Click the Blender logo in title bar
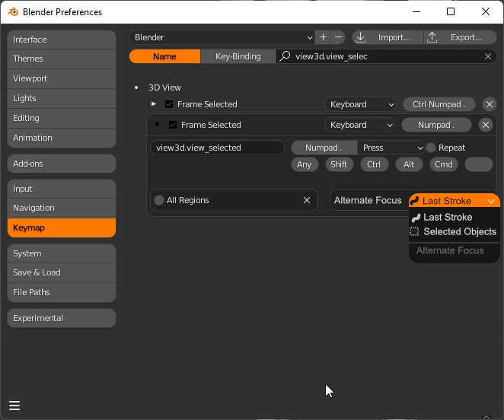 coord(13,12)
